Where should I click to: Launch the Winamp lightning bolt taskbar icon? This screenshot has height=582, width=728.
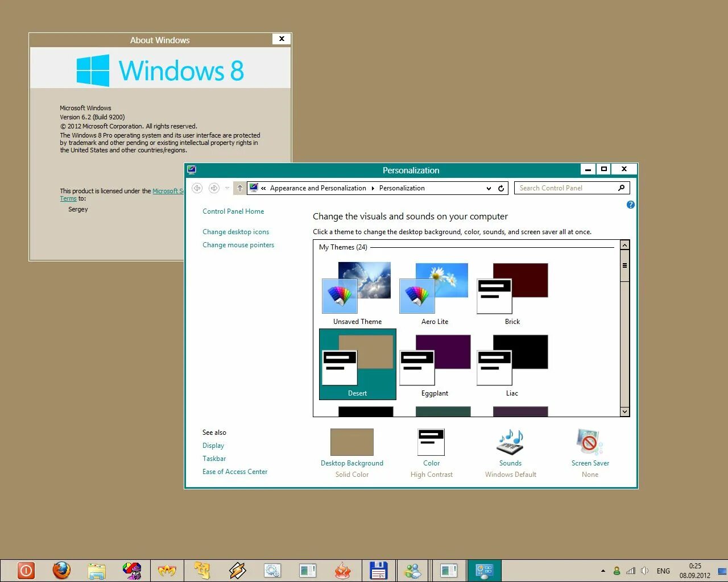(x=237, y=570)
